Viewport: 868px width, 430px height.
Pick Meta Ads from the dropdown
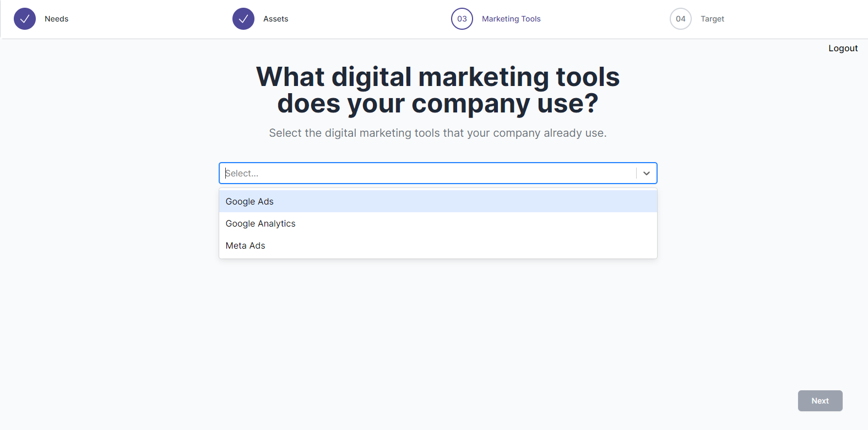246,246
